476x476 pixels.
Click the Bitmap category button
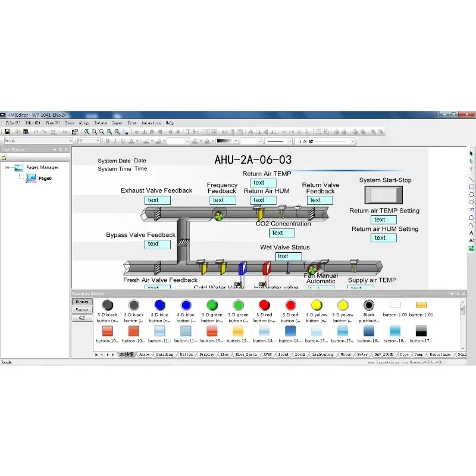pos(82,302)
